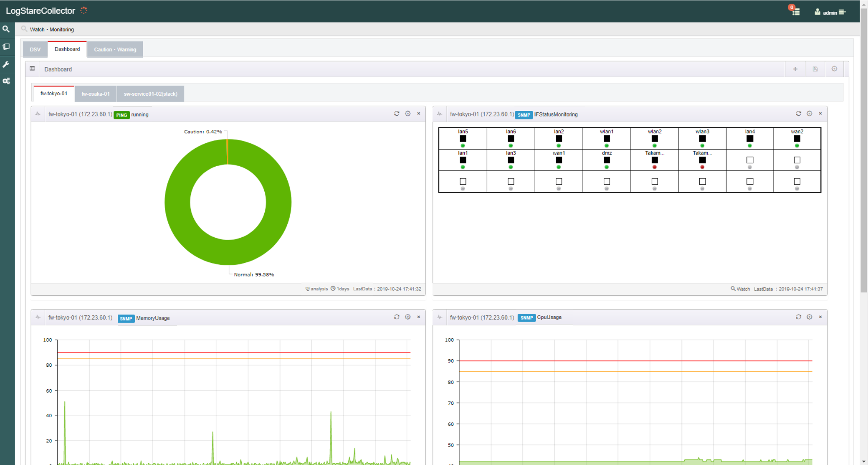Click the green Normal segment of donut chart
Image resolution: width=868 pixels, height=467 pixels.
(228, 253)
